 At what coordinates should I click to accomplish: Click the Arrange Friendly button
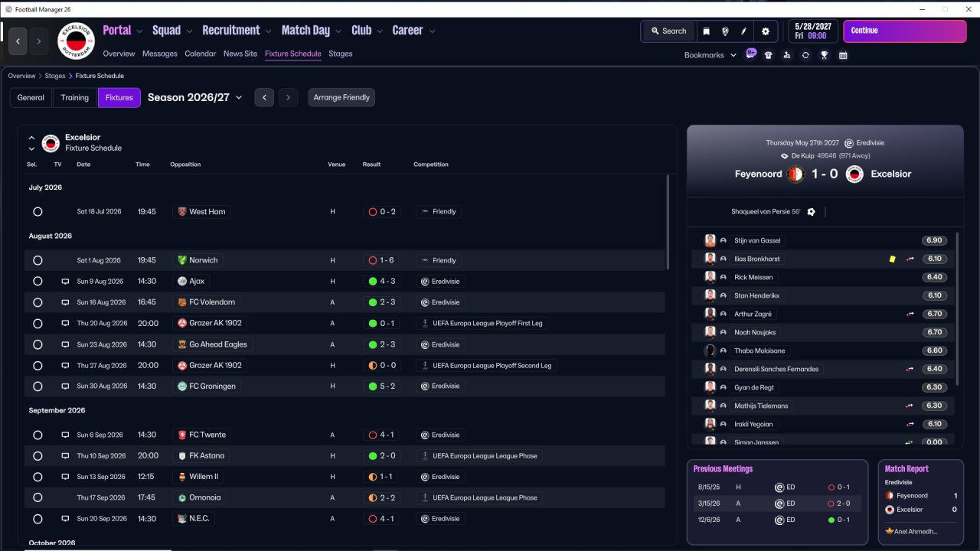pos(341,97)
